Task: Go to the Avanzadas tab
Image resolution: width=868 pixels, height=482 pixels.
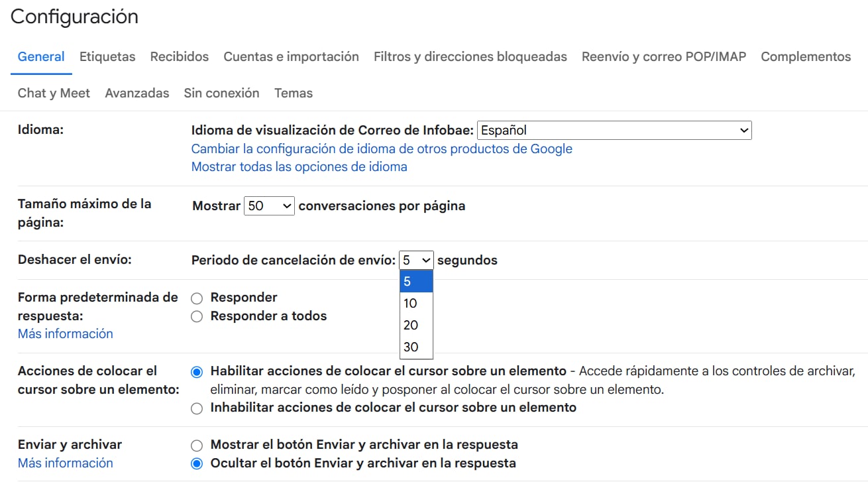Action: (x=137, y=93)
